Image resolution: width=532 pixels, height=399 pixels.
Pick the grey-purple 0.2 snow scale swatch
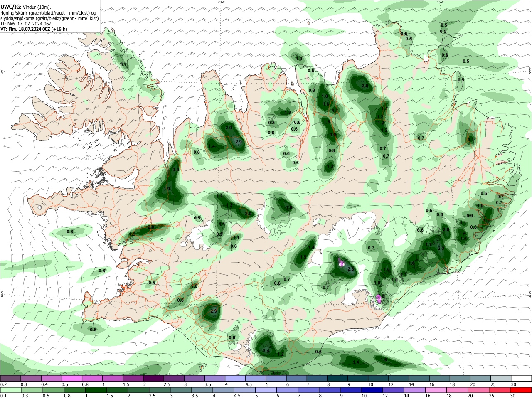click(x=10, y=379)
